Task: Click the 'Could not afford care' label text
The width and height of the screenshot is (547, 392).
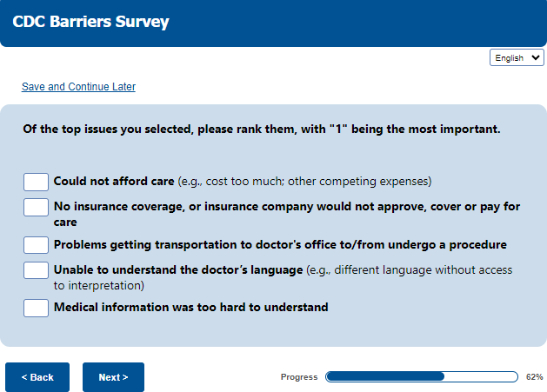Action: click(x=114, y=182)
